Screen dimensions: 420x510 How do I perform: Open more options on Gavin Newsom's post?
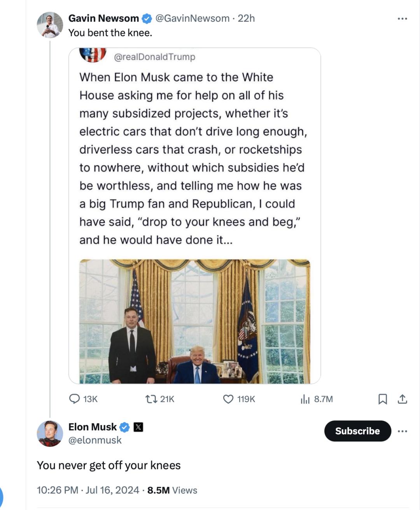point(402,18)
